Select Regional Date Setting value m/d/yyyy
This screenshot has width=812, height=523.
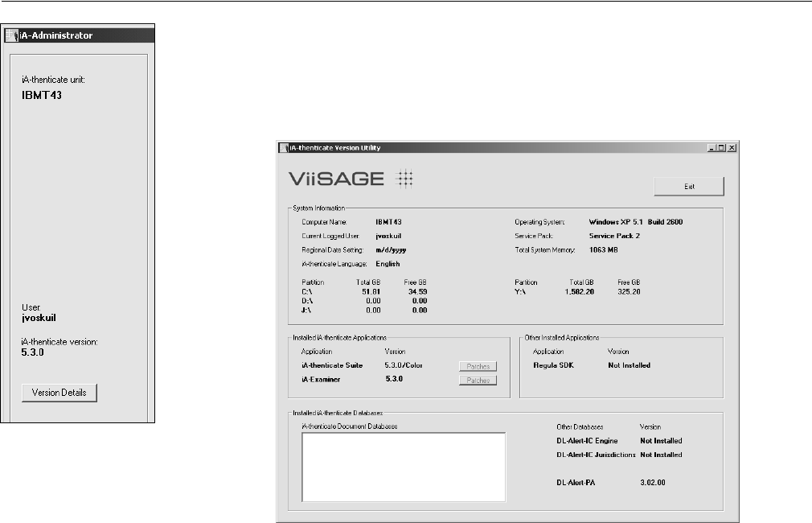tap(391, 250)
